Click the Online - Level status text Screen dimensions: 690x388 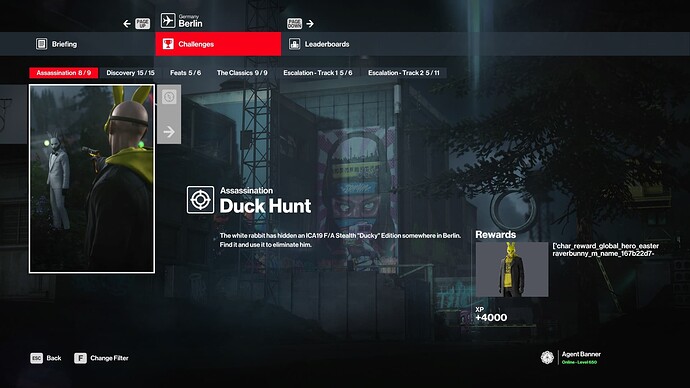click(579, 362)
